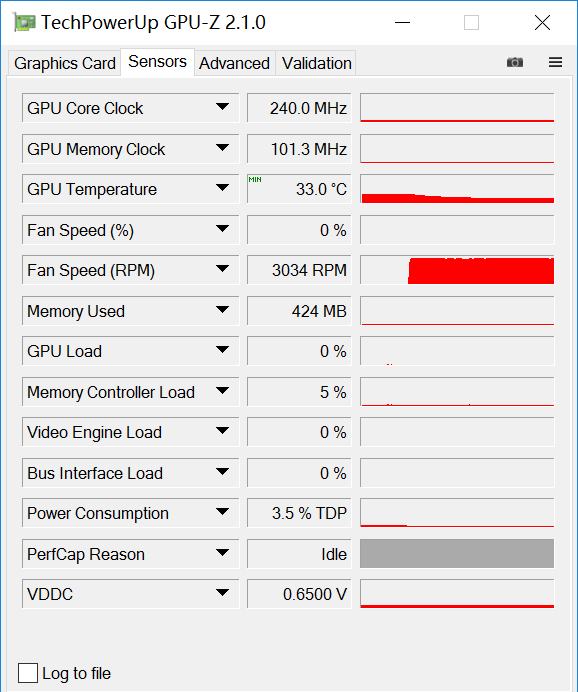
Task: Open the Power Consumption dropdown arrow
Action: (x=222, y=512)
